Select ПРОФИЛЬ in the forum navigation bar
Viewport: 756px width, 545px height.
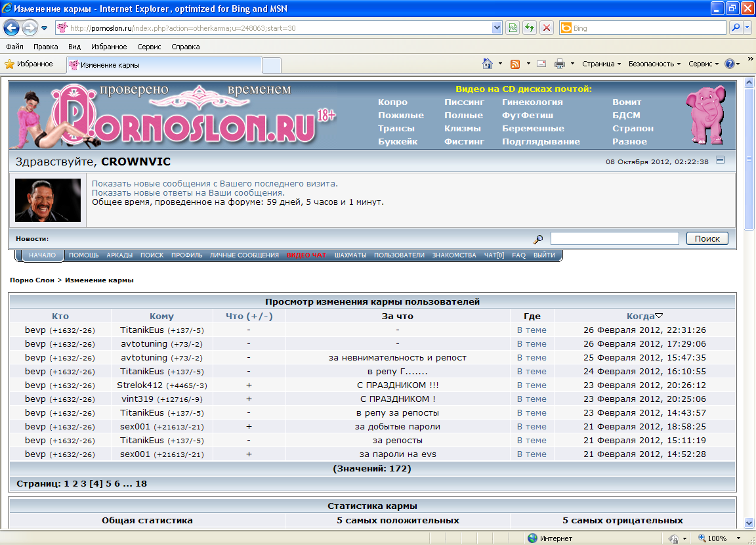(186, 255)
